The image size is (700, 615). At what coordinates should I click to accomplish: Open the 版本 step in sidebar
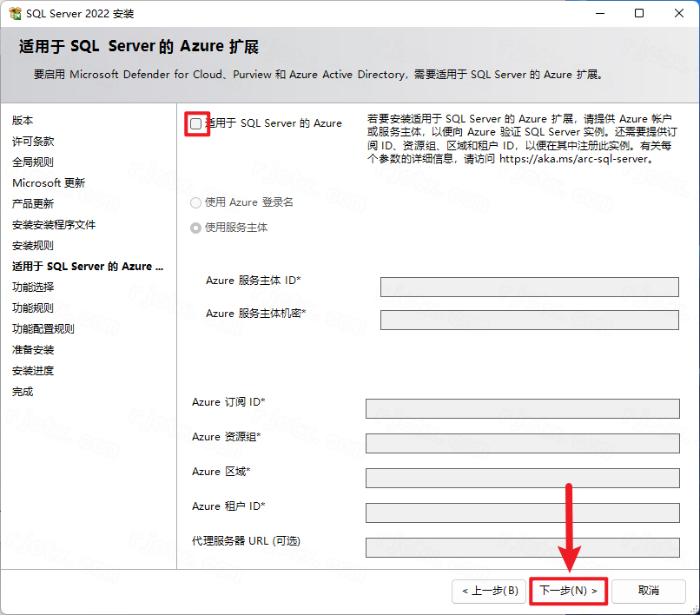coord(23,121)
